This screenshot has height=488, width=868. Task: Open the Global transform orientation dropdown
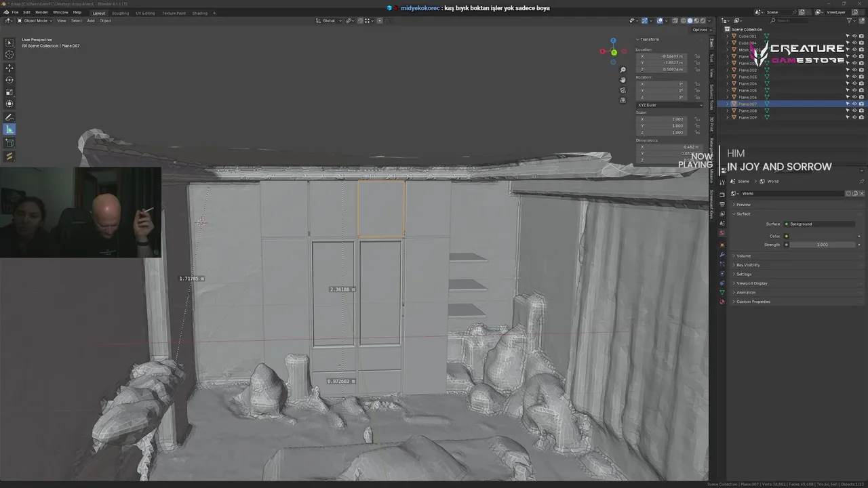[x=328, y=20]
